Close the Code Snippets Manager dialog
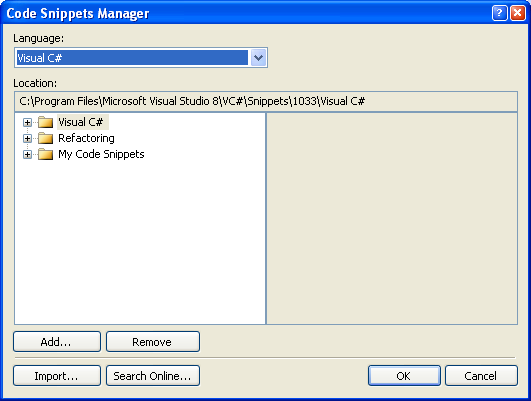Image resolution: width=531 pixels, height=401 pixels. coord(518,13)
